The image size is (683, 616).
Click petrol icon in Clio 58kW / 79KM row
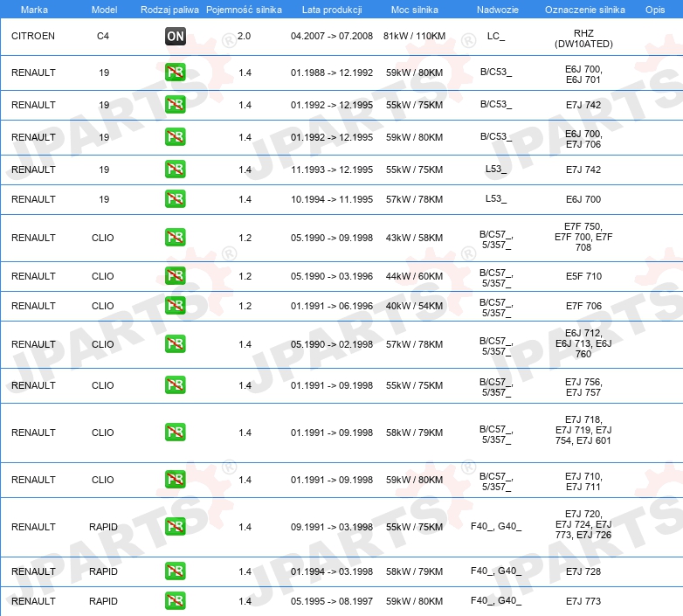[x=176, y=433]
